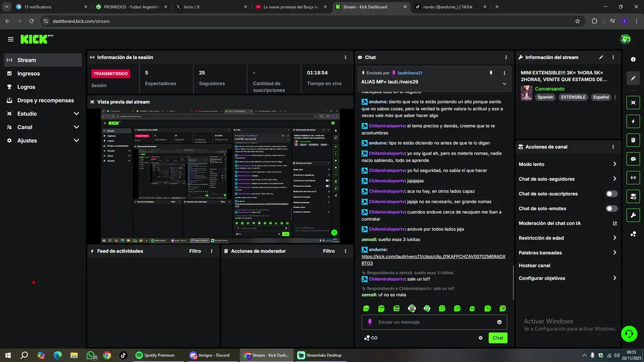Viewport: 644px width, 362px height.
Task: Go to Ingresos in the sidebar
Action: [x=43, y=73]
